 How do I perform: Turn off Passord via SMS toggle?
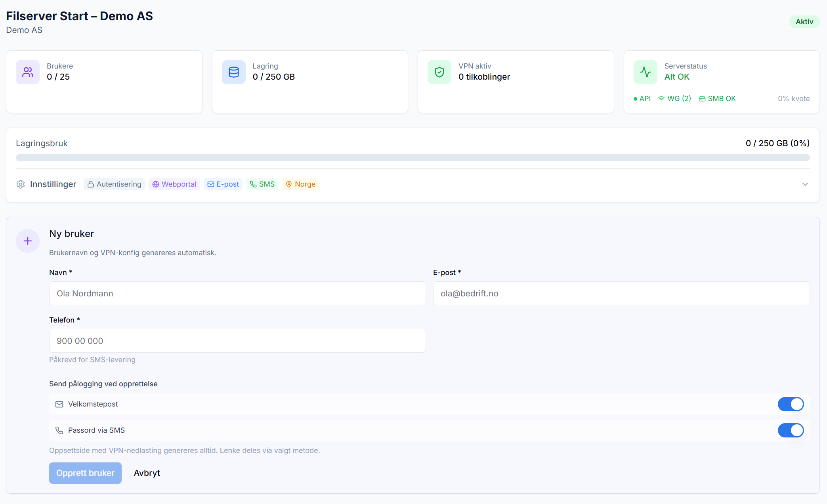[x=791, y=430]
